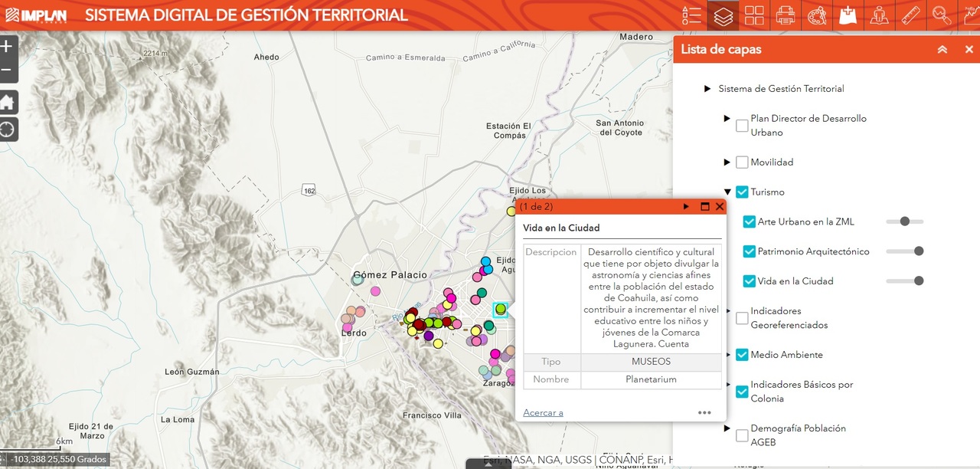Open the Draw palette tool
This screenshot has width=980, height=469.
817,15
